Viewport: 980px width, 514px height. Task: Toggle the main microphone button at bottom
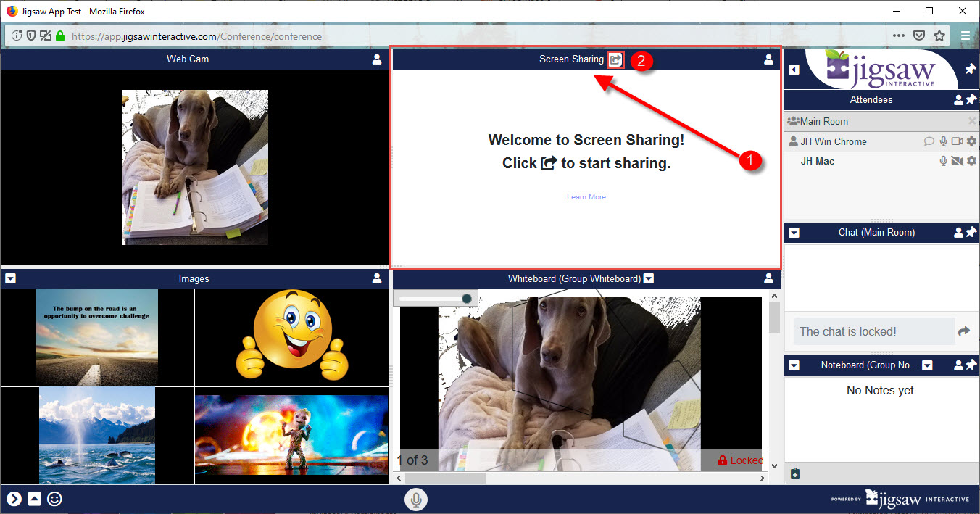click(x=416, y=500)
